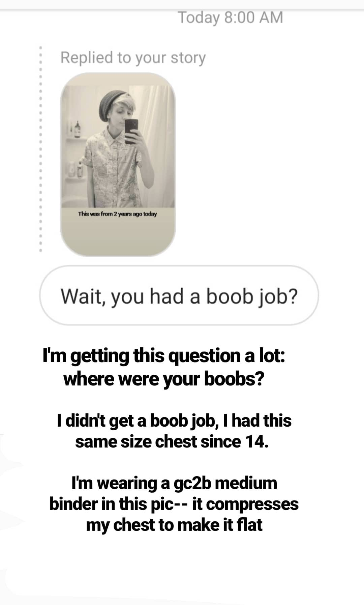364x605 pixels.
Task: Tap the dotted vertical line beside the story
Action: click(40, 149)
